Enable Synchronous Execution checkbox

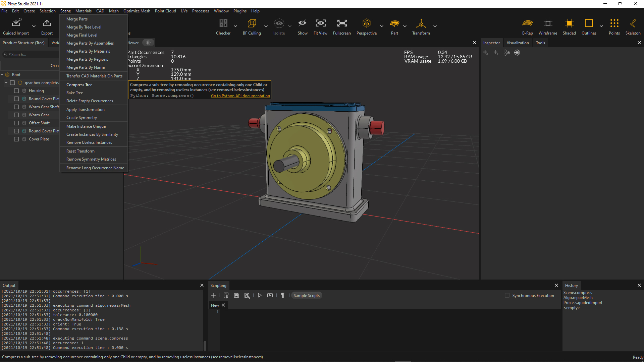click(x=507, y=295)
